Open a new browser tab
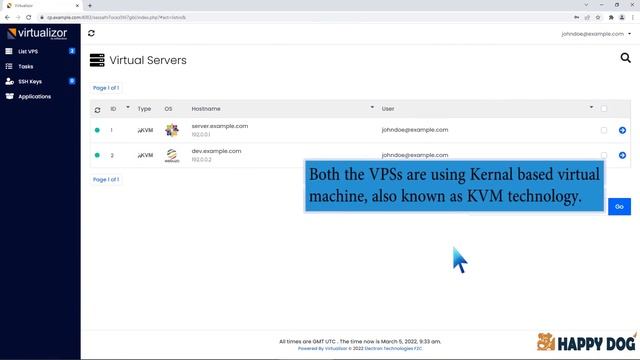640x360 pixels. [90, 6]
